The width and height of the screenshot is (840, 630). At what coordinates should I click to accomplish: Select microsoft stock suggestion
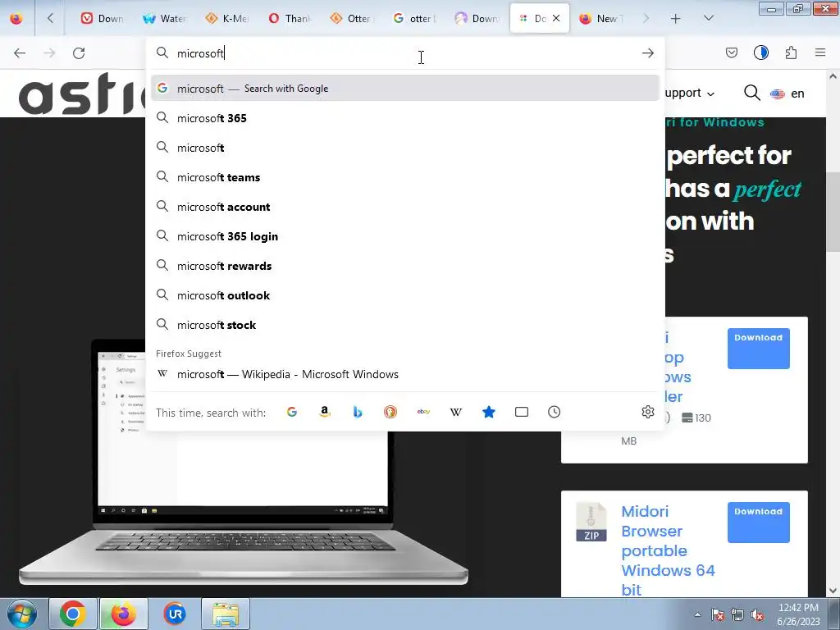coord(405,325)
